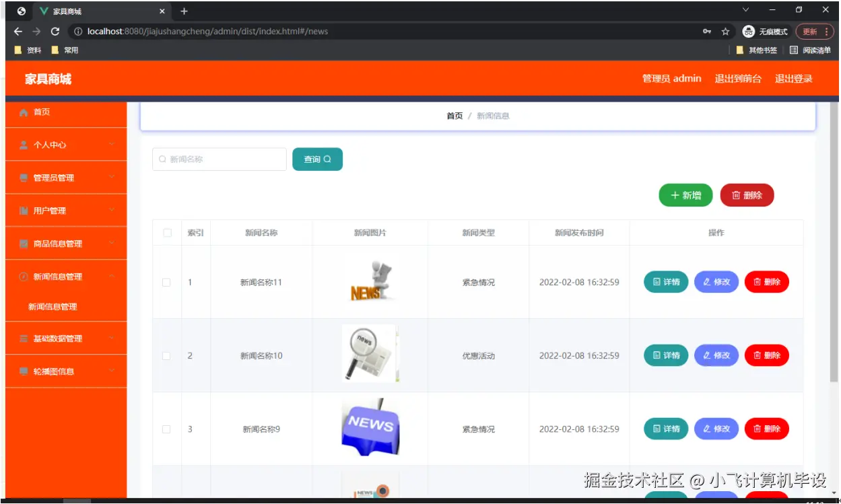Expand the 轮播图信息 menu arrow
This screenshot has height=504, width=841.
112,371
